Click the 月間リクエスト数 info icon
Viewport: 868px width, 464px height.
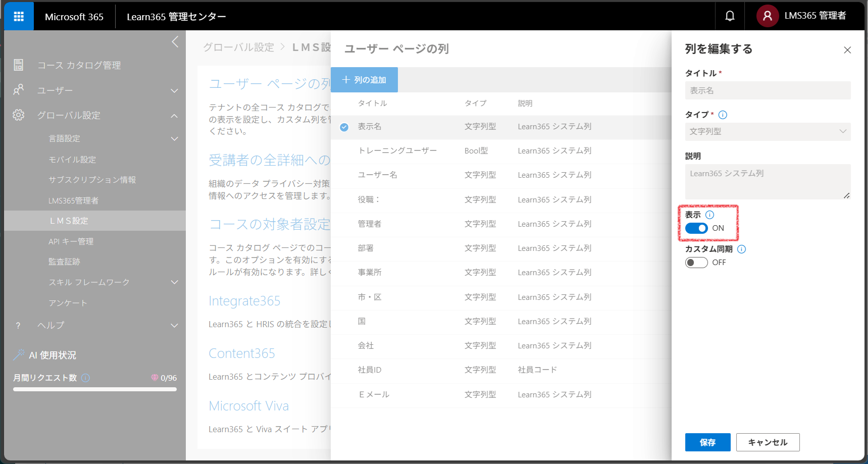[x=86, y=378]
